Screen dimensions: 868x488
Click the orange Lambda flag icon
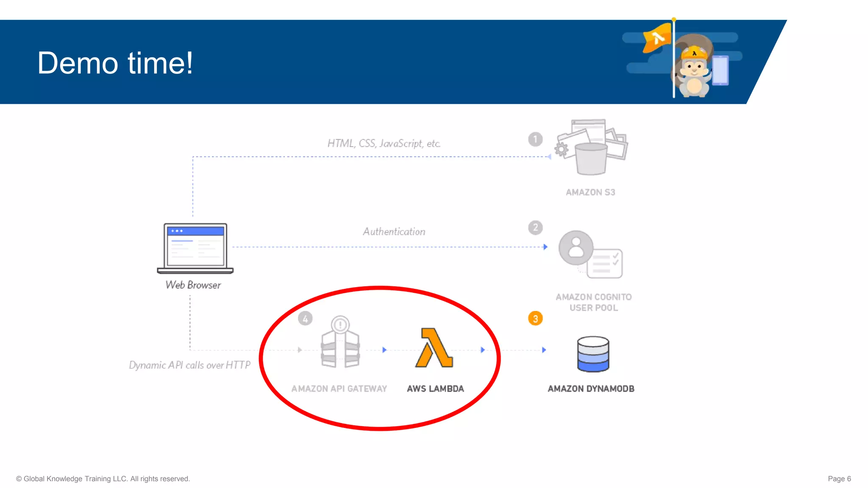coord(657,38)
